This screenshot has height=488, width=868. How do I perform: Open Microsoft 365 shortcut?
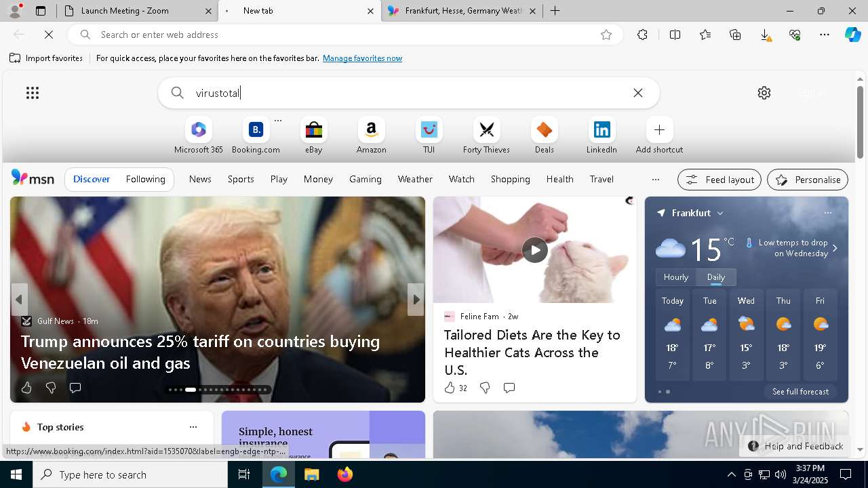click(x=199, y=136)
